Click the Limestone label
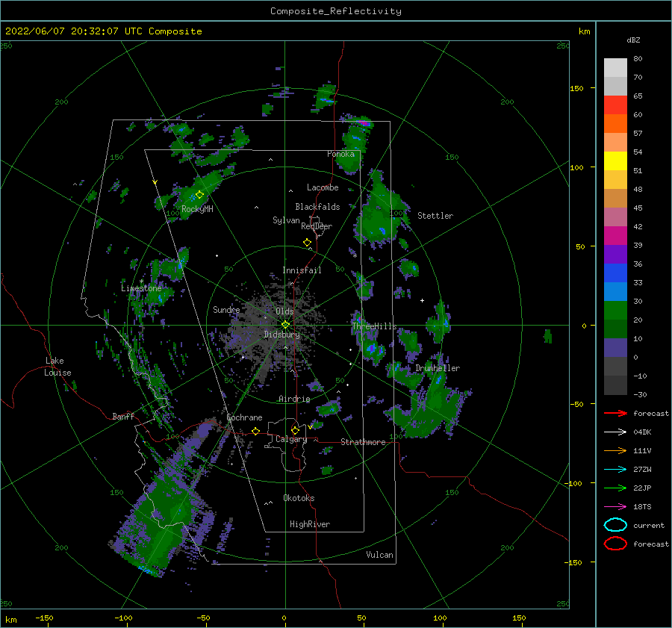Viewport: 672px width, 628px height. click(141, 288)
